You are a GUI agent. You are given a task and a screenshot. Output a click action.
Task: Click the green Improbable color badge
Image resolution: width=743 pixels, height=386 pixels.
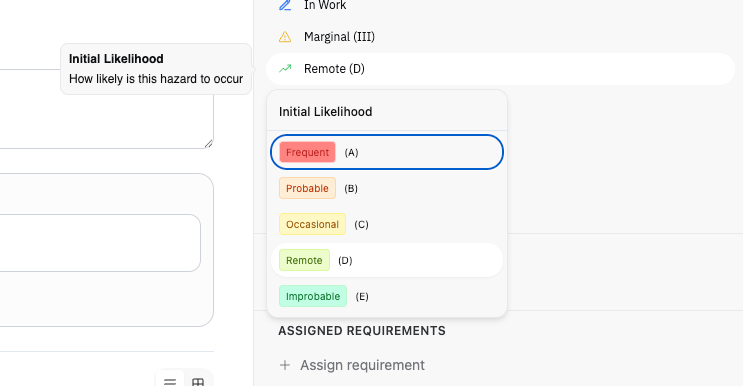pos(313,296)
